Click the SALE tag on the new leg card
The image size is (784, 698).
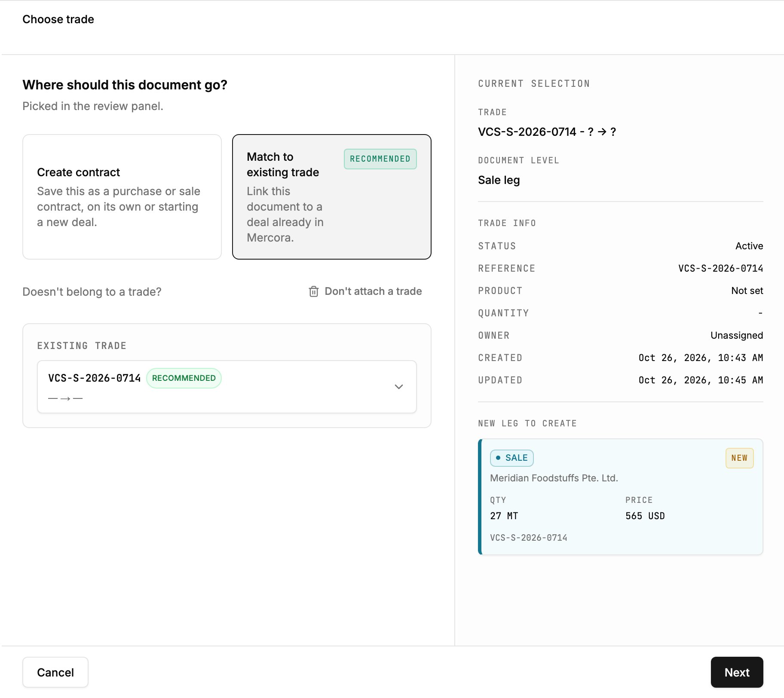click(x=512, y=458)
